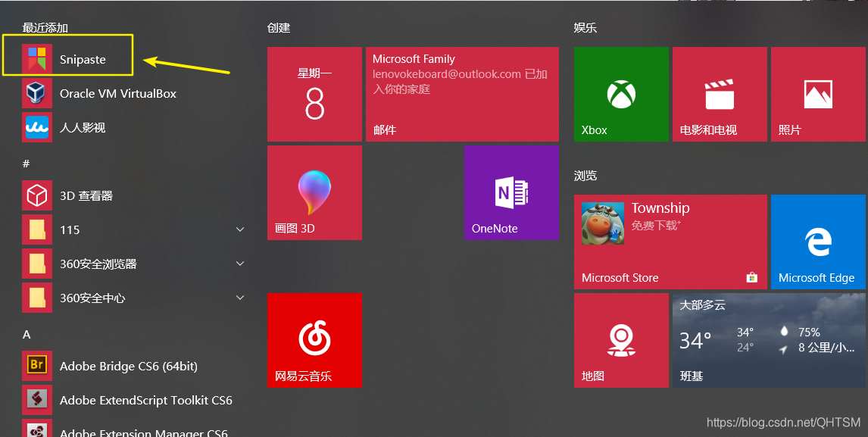Open Adobe ExtendScript Toolkit CS6 icon
The width and height of the screenshot is (868, 437).
(37, 400)
